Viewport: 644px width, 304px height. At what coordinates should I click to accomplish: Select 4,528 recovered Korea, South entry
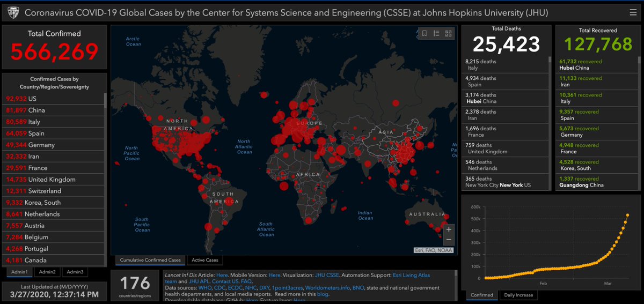tap(597, 165)
